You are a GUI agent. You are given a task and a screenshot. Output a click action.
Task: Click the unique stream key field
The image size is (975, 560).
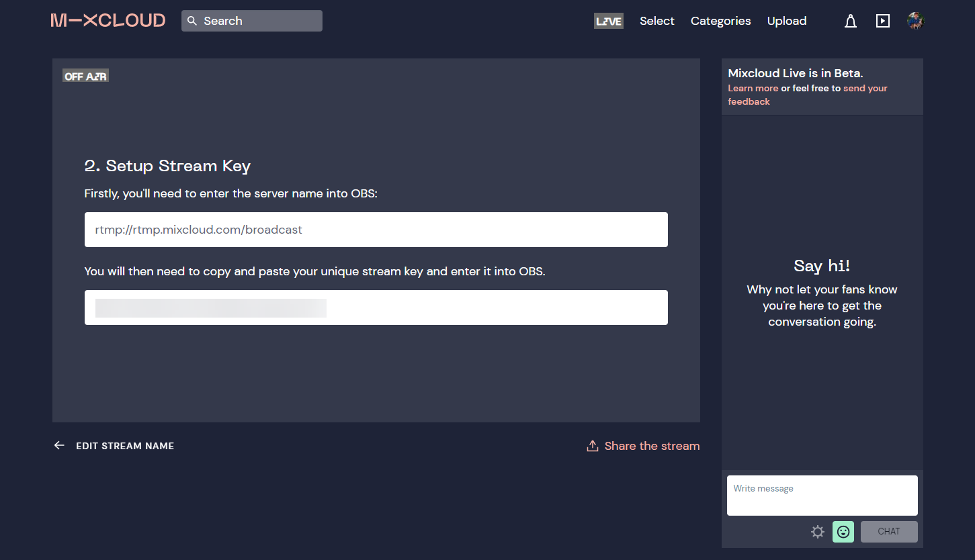point(376,308)
